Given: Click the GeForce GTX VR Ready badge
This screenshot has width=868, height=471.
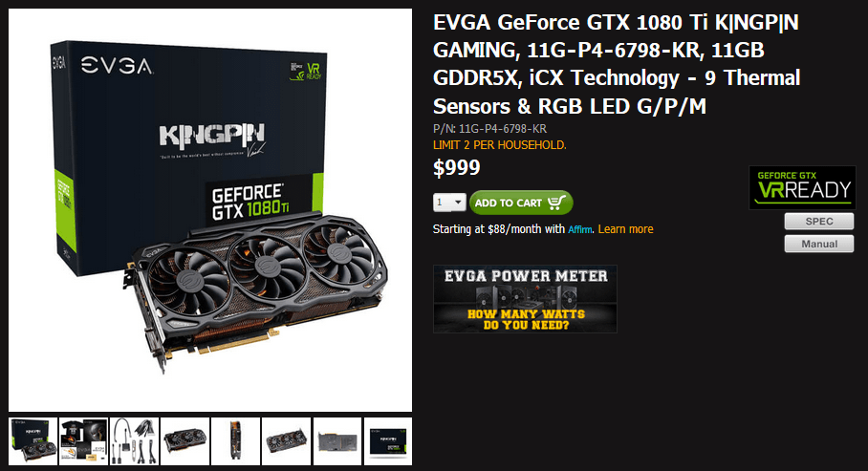Looking at the screenshot, I should click(x=802, y=187).
